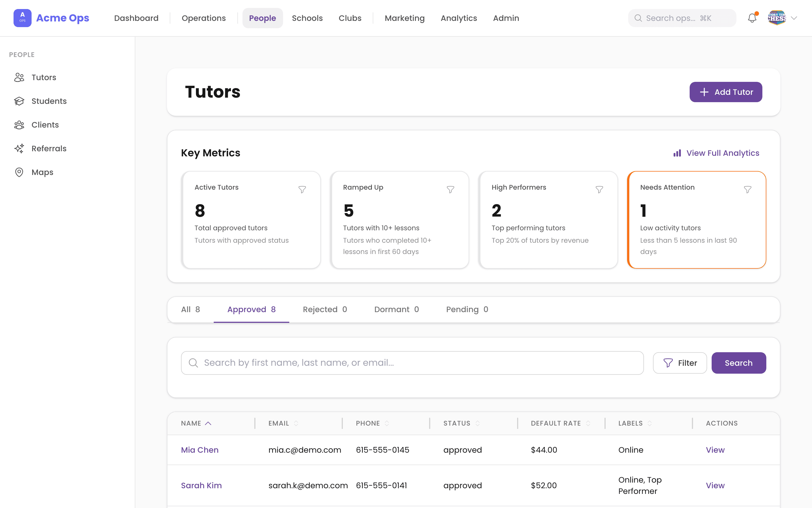Select the People nav item
812x508 pixels.
262,18
